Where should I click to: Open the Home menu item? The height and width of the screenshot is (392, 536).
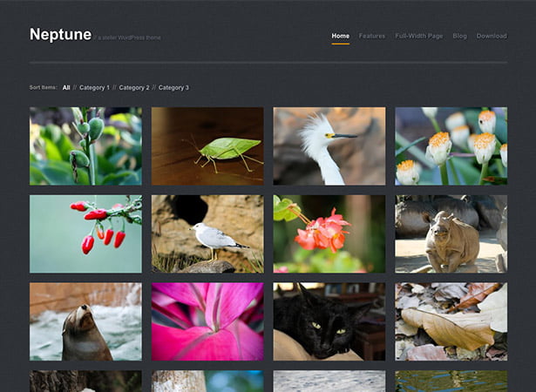340,36
